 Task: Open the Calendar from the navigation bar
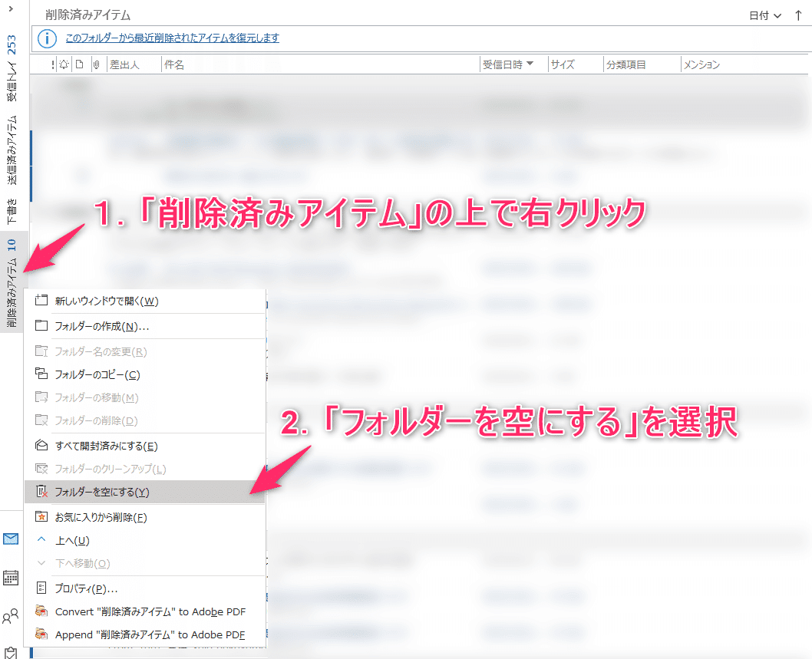click(12, 577)
